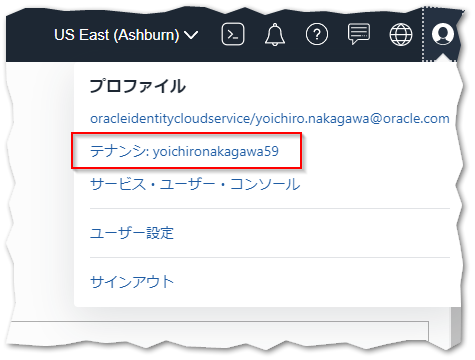Open the notifications bell icon
Screen dimensions: 475x360
pos(275,34)
